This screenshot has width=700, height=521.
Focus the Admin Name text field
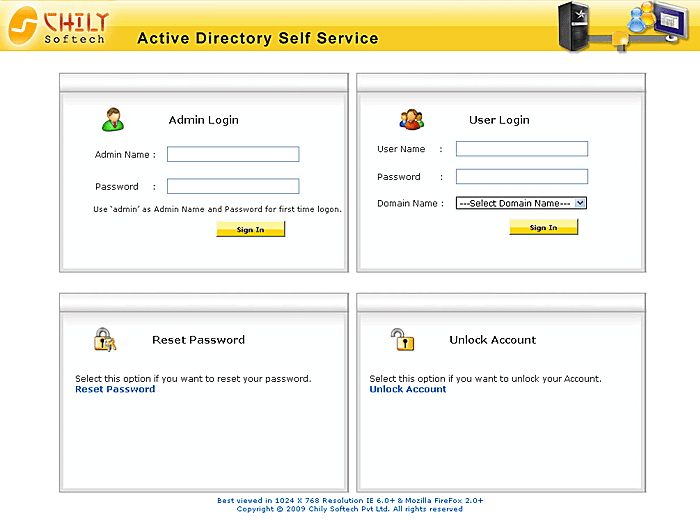(233, 155)
